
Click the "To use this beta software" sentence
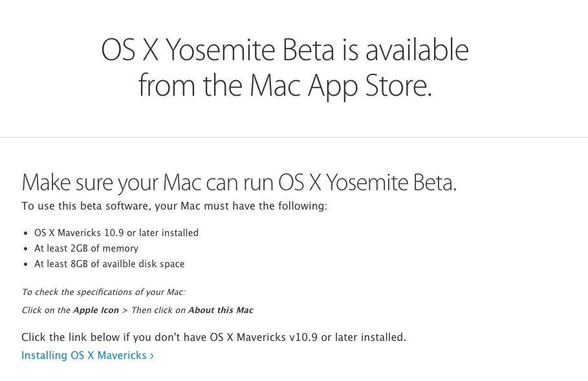pyautogui.click(x=174, y=206)
